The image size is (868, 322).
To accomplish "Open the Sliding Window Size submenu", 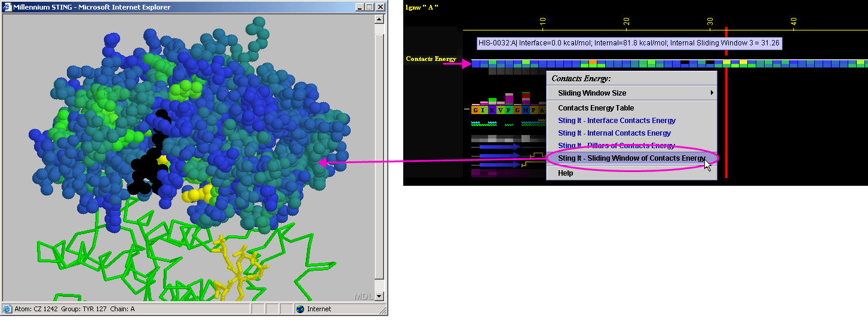I will pos(631,93).
